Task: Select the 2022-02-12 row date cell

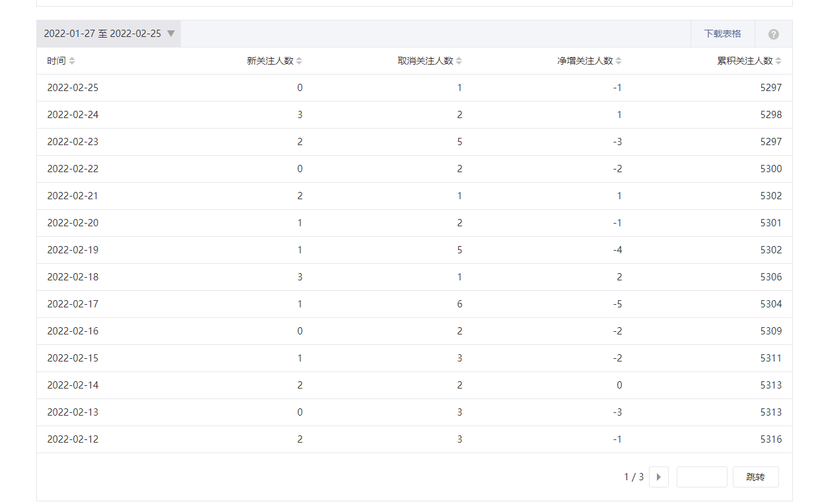Action: point(73,439)
